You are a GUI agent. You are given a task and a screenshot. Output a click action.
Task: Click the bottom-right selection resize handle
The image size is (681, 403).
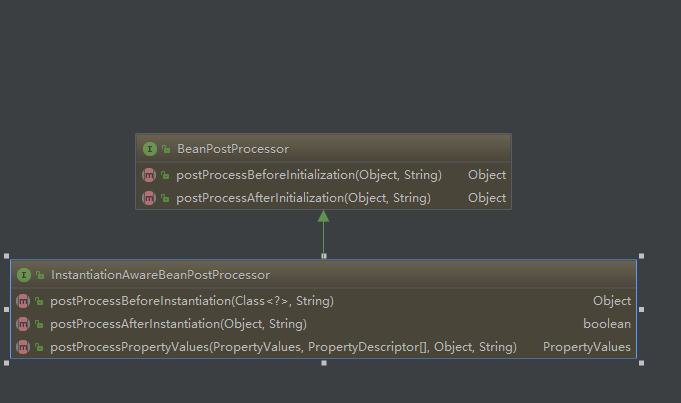pos(641,363)
